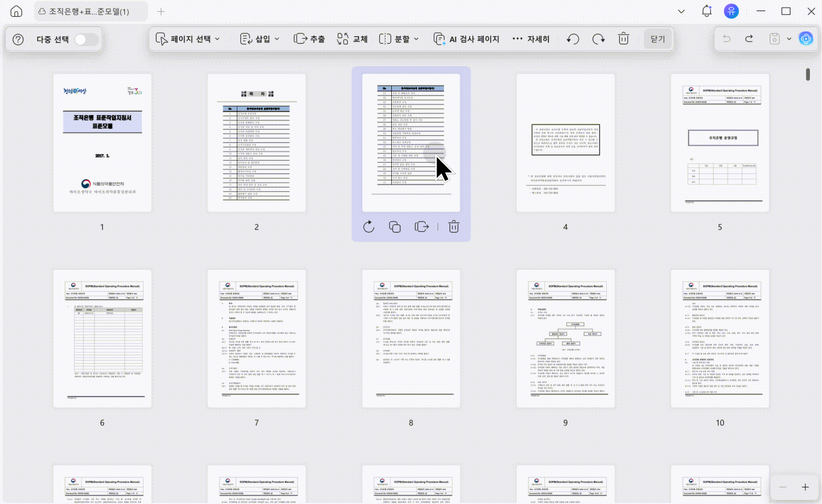Screen dimensions: 822x504
Task: Select page 4 thumbnail
Action: point(565,143)
